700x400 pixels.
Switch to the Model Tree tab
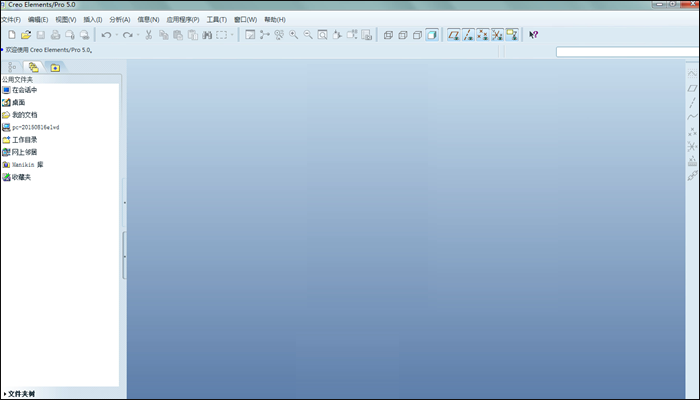[x=12, y=67]
